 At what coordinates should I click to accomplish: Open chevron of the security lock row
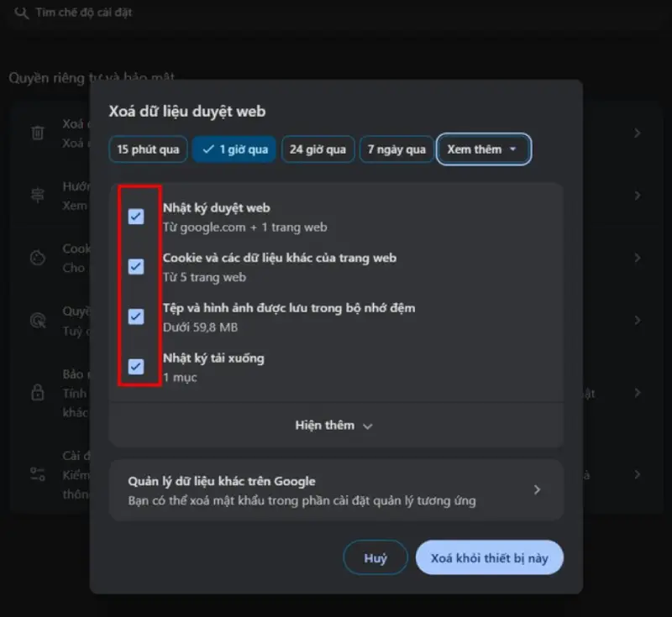pos(638,393)
